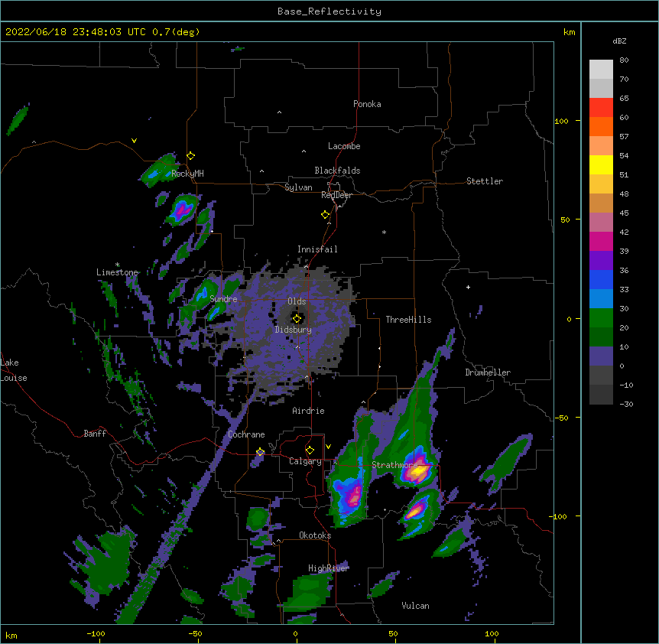
Task: Pick the lightest grey 80 dBZ legend swatch
Action: pos(601,70)
